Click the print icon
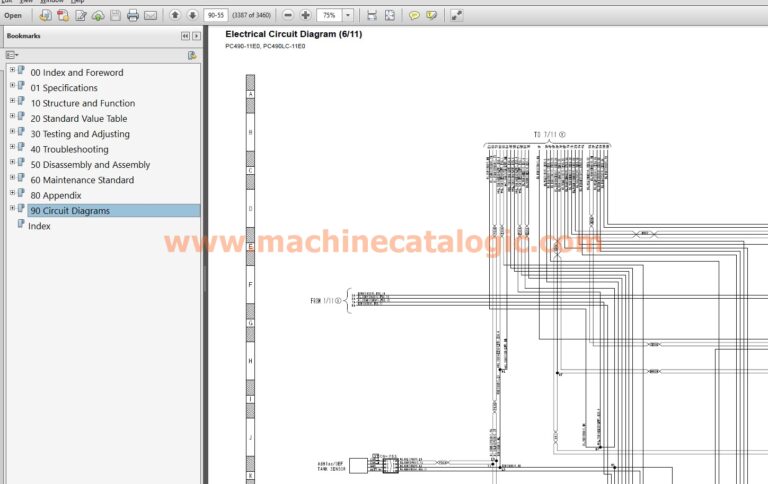 [133, 16]
